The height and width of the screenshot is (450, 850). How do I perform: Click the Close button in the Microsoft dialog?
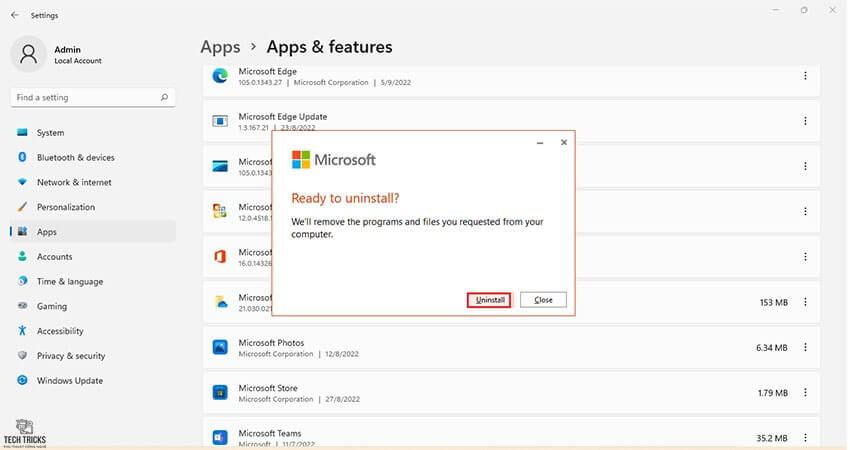(x=543, y=300)
